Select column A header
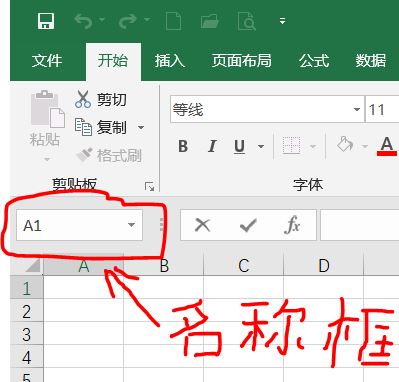The image size is (399, 382). tap(84, 266)
